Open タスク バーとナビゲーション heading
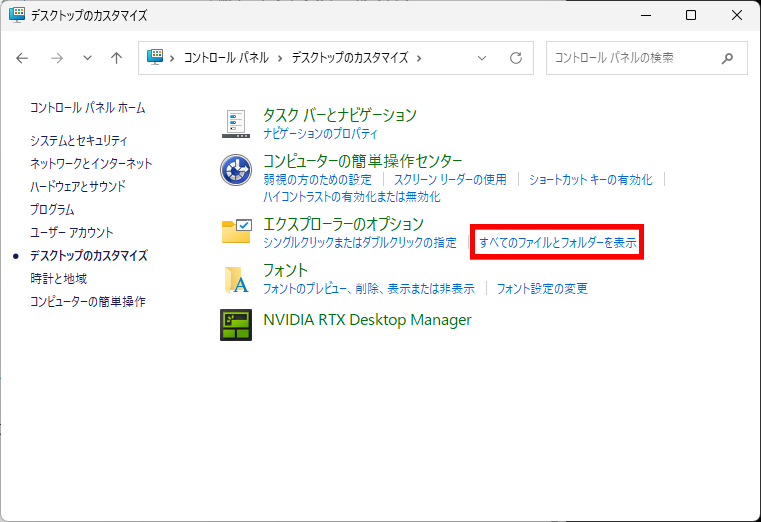The image size is (761, 522). [x=340, y=115]
